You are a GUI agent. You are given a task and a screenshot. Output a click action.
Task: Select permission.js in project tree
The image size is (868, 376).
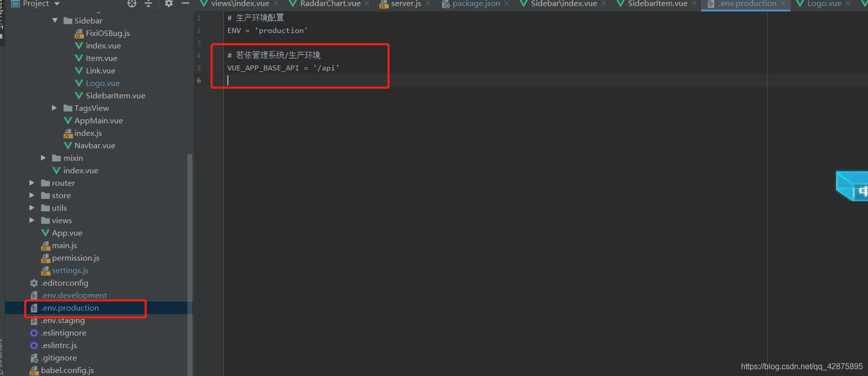75,258
